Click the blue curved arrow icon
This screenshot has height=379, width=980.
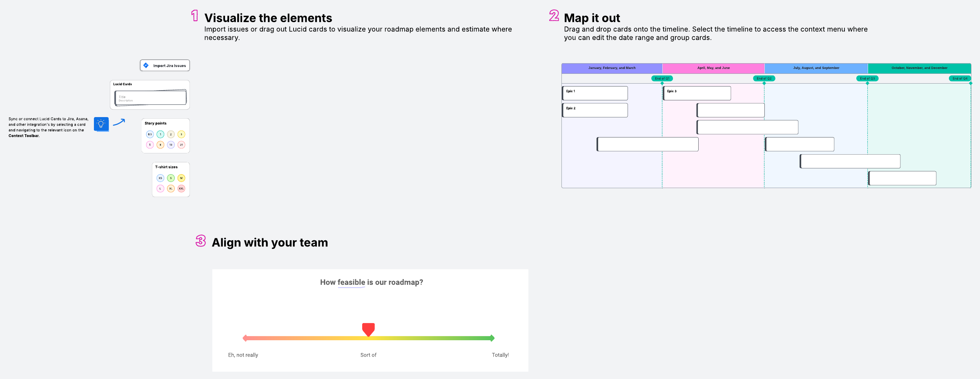point(119,122)
